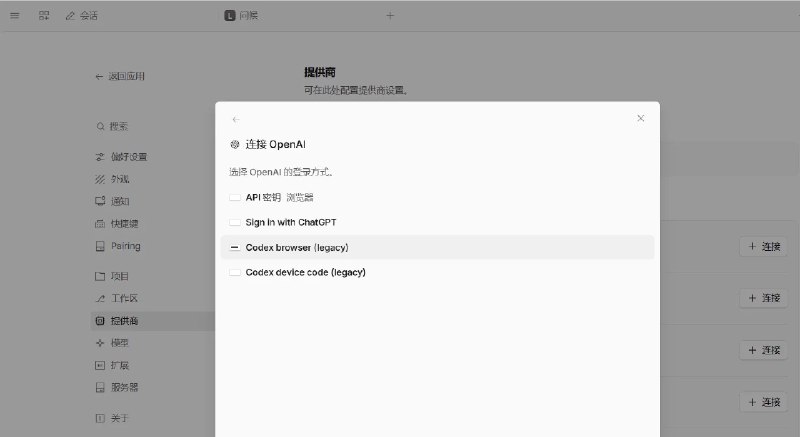The height and width of the screenshot is (437, 800).
Task: Click the 快捷键 keyboard icon in the sidebar
Action: coord(100,223)
